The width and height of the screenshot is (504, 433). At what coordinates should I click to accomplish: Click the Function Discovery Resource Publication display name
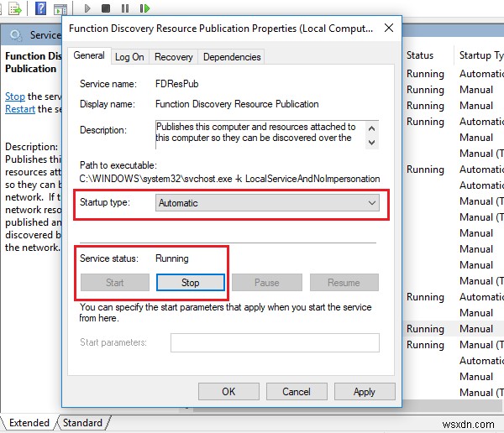tap(237, 104)
